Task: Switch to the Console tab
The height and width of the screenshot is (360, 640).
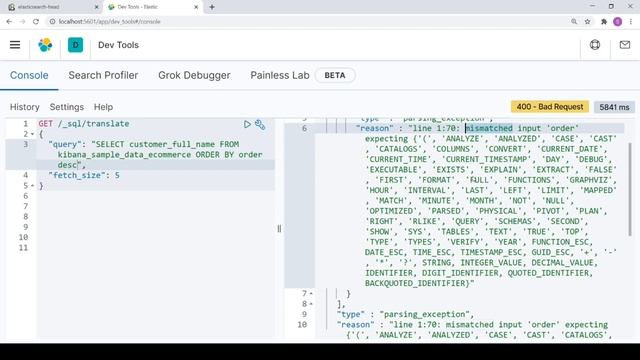Action: 29,76
